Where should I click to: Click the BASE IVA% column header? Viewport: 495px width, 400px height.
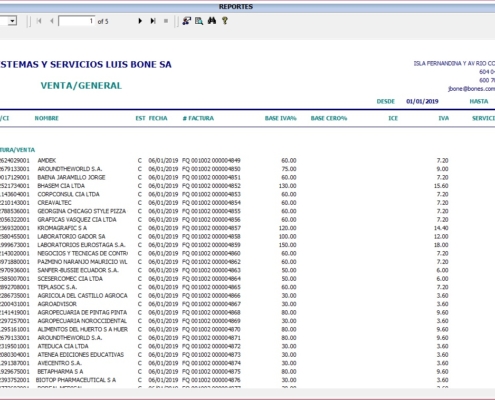(281, 118)
